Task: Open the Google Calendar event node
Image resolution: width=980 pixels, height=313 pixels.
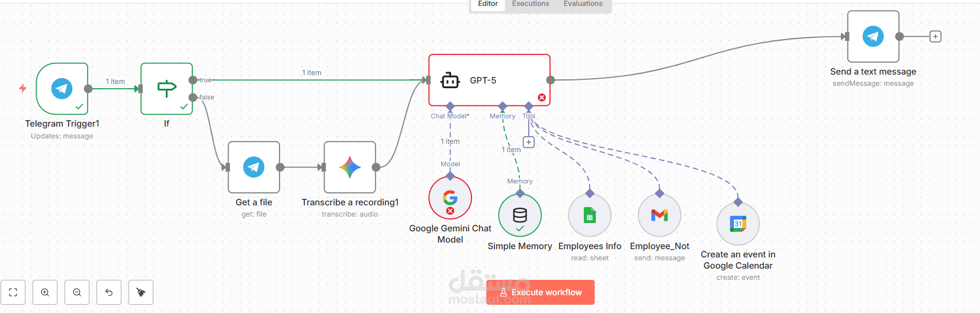Action: [x=738, y=224]
